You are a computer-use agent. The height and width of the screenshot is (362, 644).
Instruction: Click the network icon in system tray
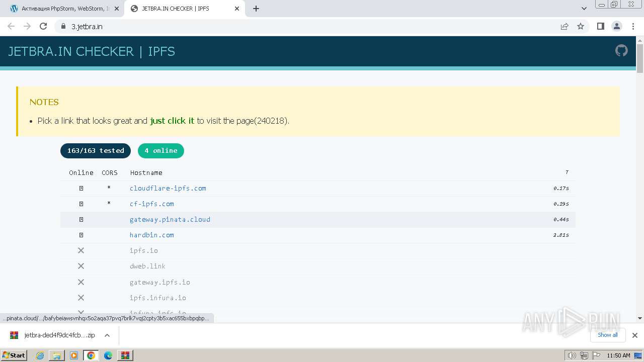(x=584, y=355)
